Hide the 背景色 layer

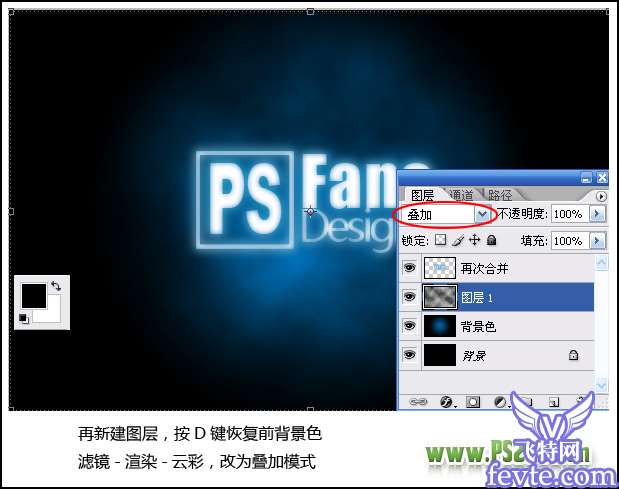point(408,326)
